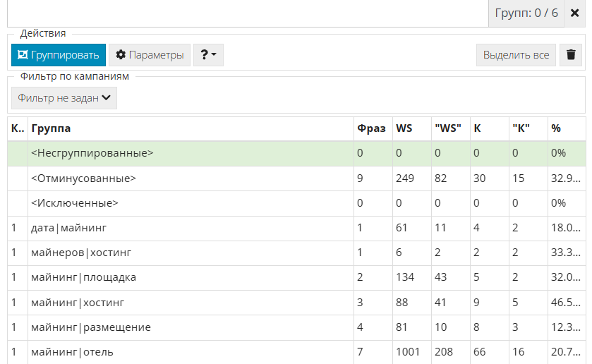Click the trash delete icon
The width and height of the screenshot is (592, 364).
pyautogui.click(x=571, y=55)
